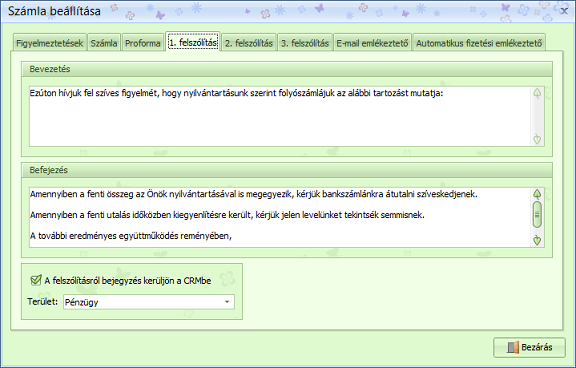Expand the Terület dropdown arrow
Screen dimensions: 576x368
tap(227, 302)
